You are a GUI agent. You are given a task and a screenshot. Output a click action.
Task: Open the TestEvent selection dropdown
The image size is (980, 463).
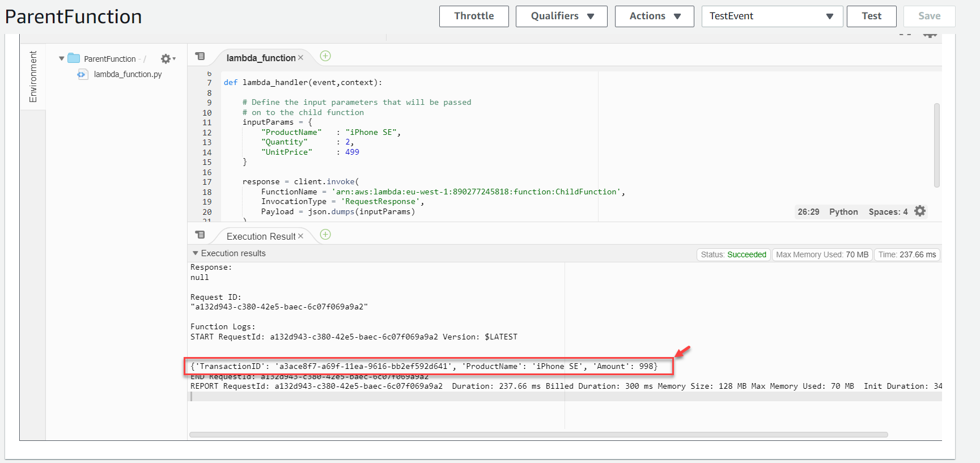coord(771,16)
